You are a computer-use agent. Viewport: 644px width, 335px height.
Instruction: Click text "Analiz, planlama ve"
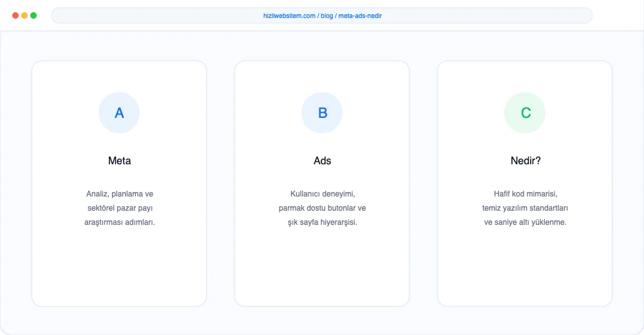(120, 194)
